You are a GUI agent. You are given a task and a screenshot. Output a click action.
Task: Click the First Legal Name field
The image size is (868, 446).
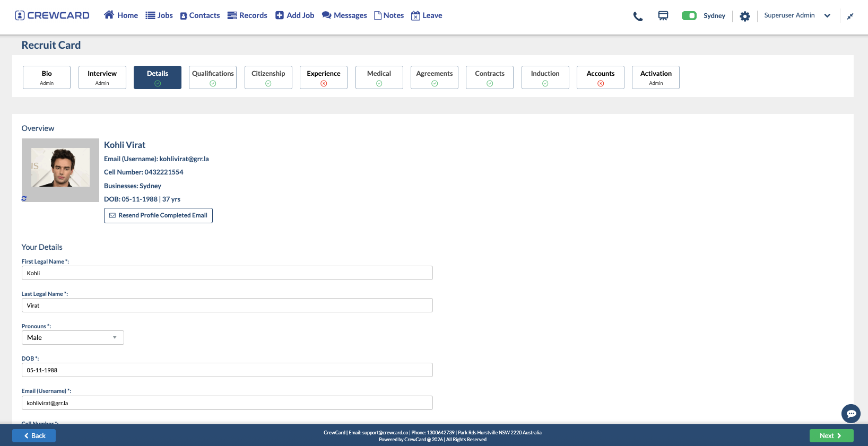click(227, 273)
